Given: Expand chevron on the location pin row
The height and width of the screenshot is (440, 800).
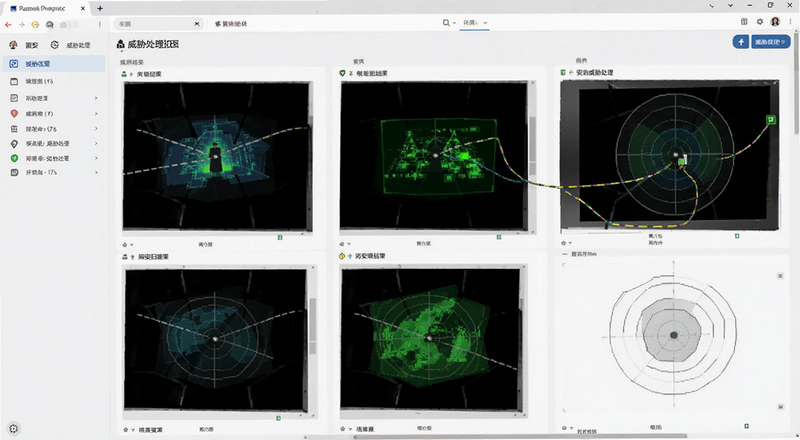Looking at the screenshot, I should [96, 143].
